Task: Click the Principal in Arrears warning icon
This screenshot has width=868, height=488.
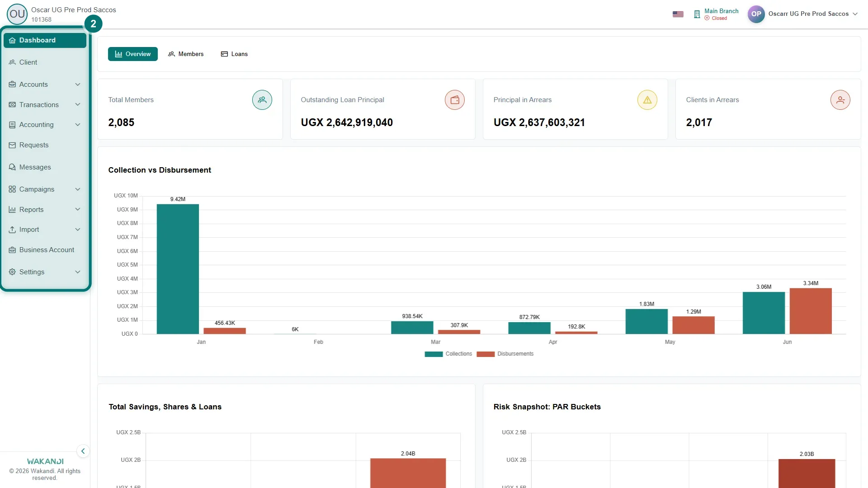Action: coord(647,100)
